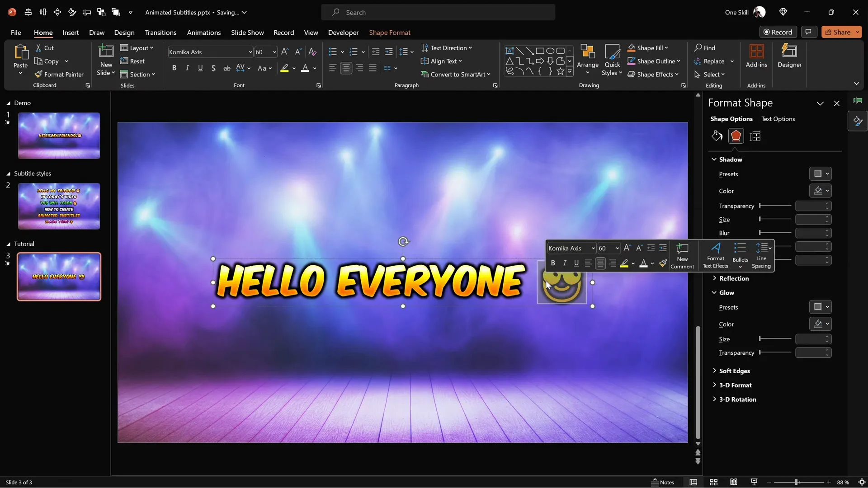Click the rotation handle above the text box
Screen dimensions: 868x488
403,241
